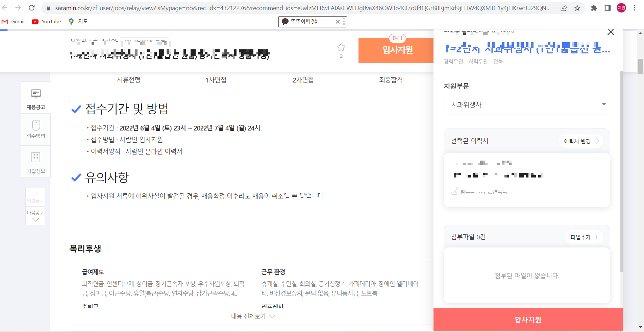The width and height of the screenshot is (644, 332).
Task: Jump to 접수방법 section in sidebar
Action: point(36,129)
